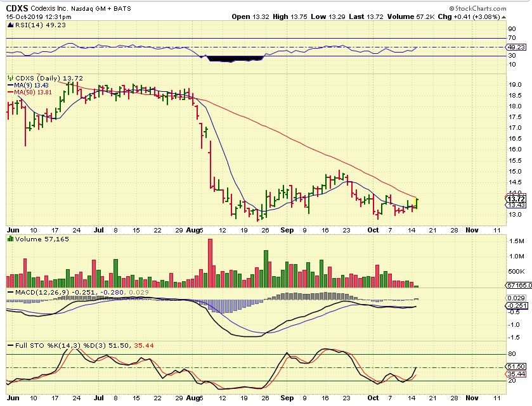Click the 57165.0 volume tag on the right axis
The image size is (532, 406).
coord(519,286)
